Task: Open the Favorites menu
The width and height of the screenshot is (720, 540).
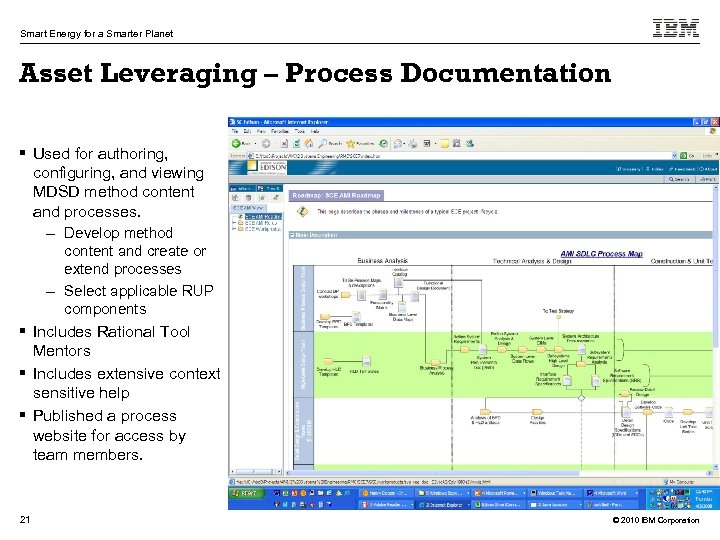Action: coord(280,131)
